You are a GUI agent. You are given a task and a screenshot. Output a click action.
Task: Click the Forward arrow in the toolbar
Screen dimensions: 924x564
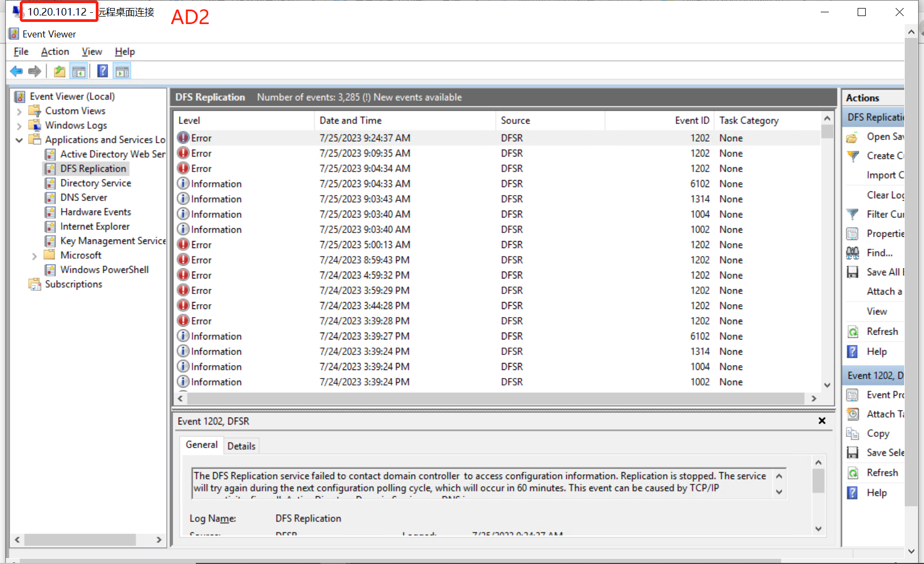pos(35,71)
